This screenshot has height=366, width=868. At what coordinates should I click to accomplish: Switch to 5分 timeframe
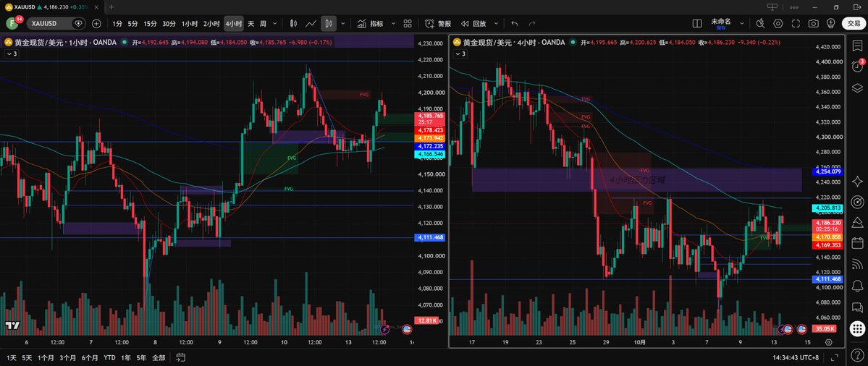[133, 24]
